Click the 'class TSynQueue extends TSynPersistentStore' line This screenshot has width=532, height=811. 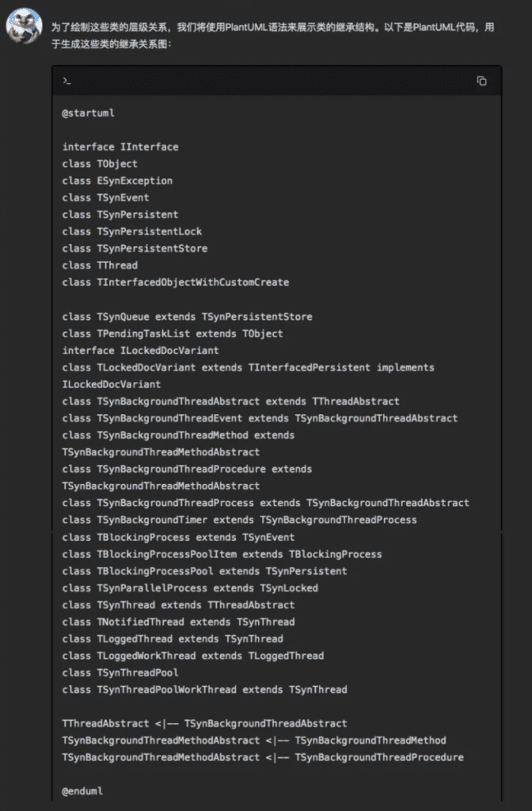[187, 317]
